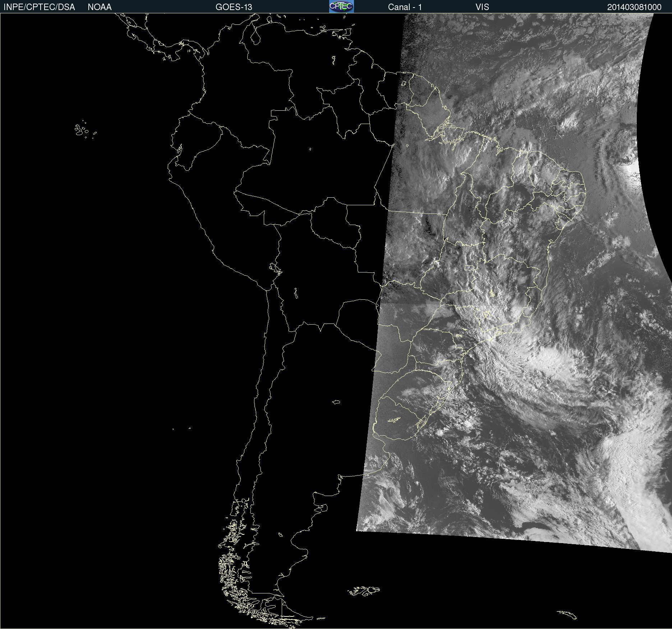The height and width of the screenshot is (629, 672).
Task: Select the INPE/CPTEC/DSA header text
Action: coord(39,7)
